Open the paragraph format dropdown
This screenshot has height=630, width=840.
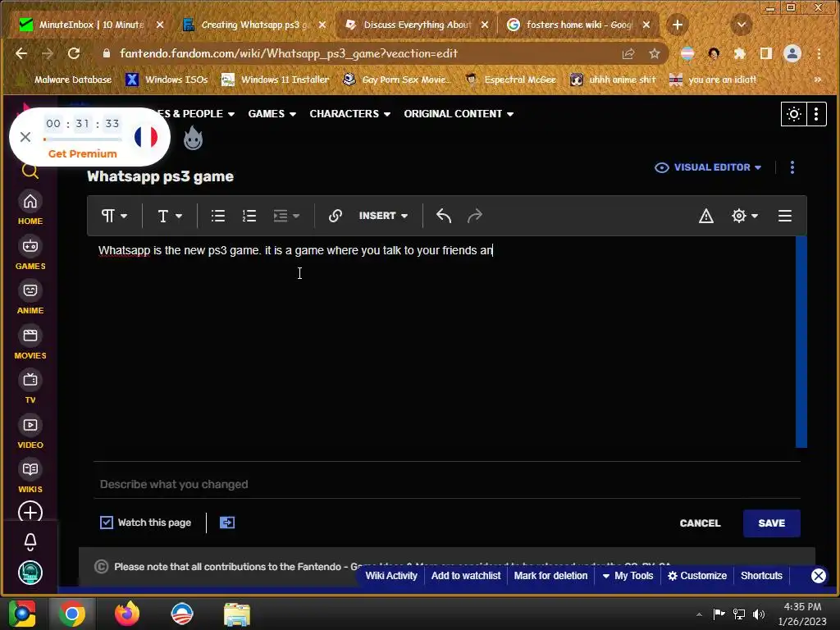tap(114, 216)
